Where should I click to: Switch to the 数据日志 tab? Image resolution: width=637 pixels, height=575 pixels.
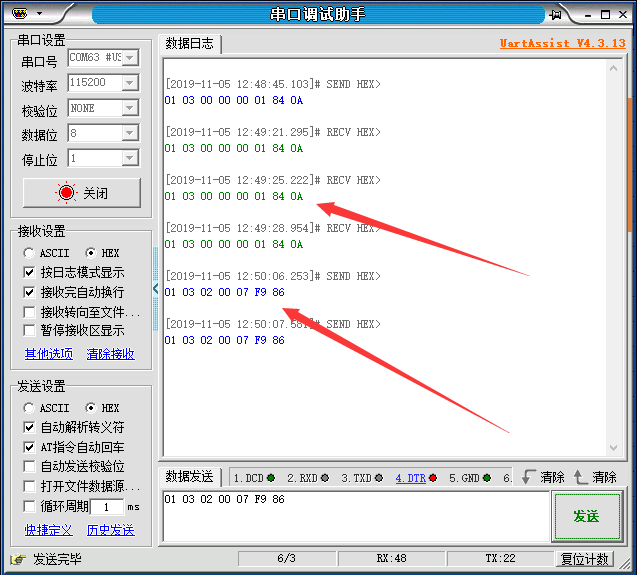click(x=189, y=43)
